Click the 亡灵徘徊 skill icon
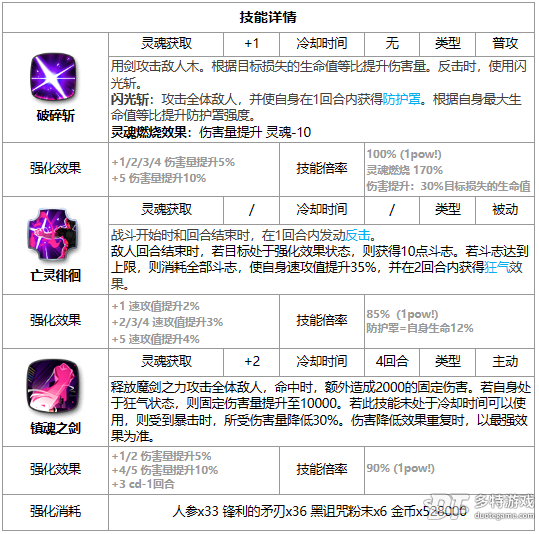This screenshot has width=539, height=534. (x=54, y=234)
